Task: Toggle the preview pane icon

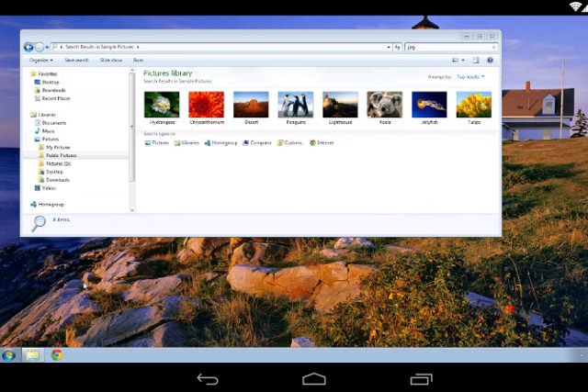Action: pyautogui.click(x=476, y=60)
